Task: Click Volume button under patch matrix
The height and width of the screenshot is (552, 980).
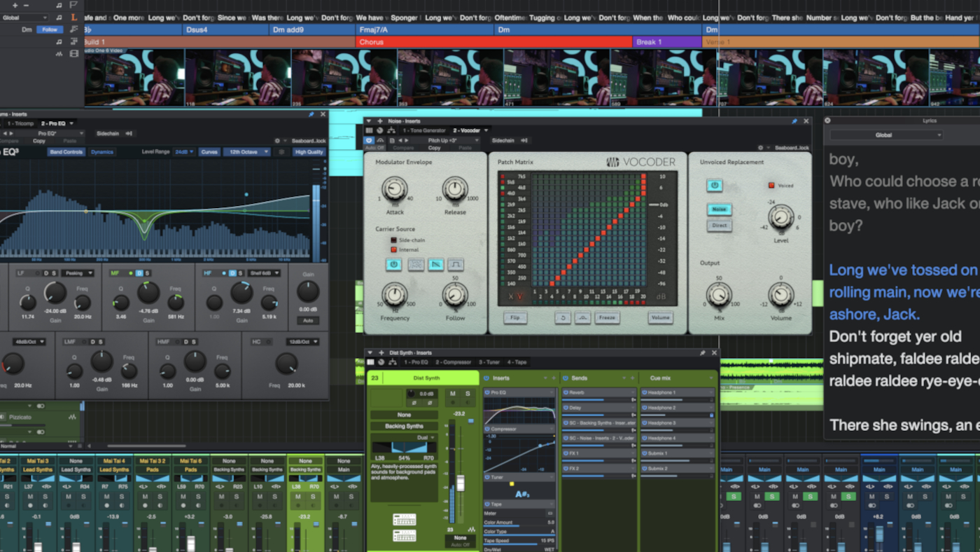Action: click(x=661, y=317)
